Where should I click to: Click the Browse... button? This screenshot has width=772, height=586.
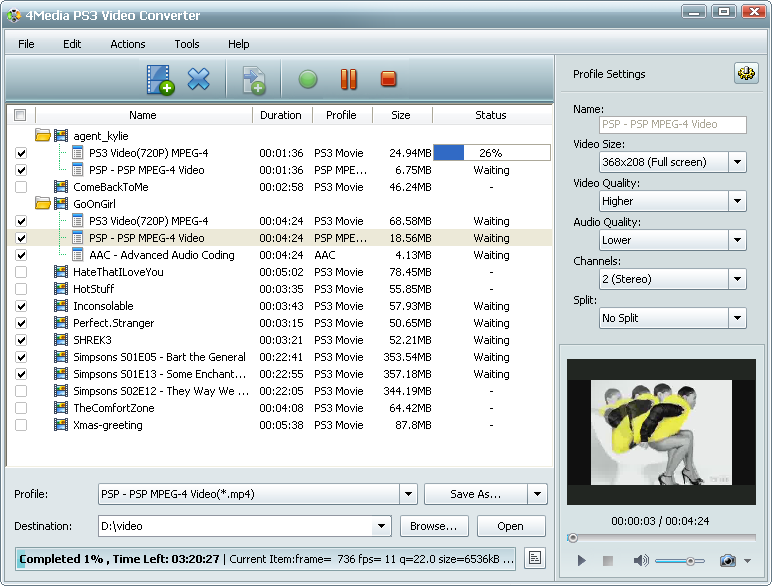coord(434,526)
